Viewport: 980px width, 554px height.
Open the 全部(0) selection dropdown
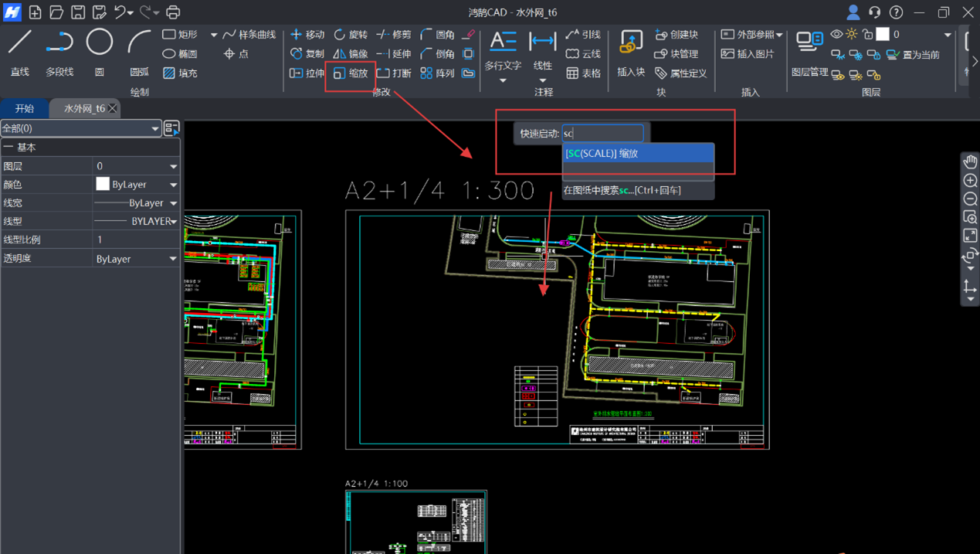tap(80, 128)
